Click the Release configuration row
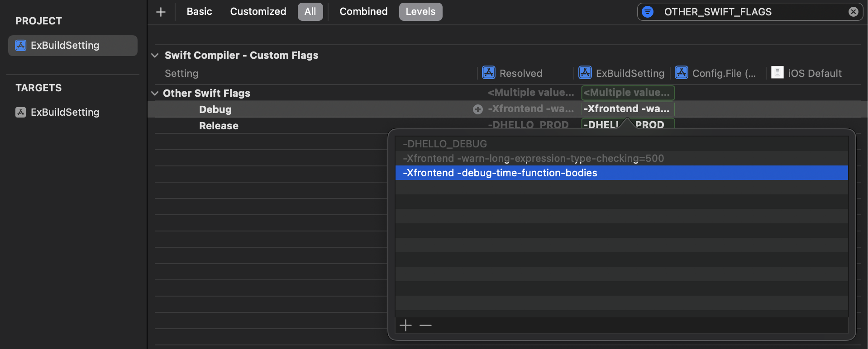This screenshot has width=868, height=349. (x=219, y=126)
